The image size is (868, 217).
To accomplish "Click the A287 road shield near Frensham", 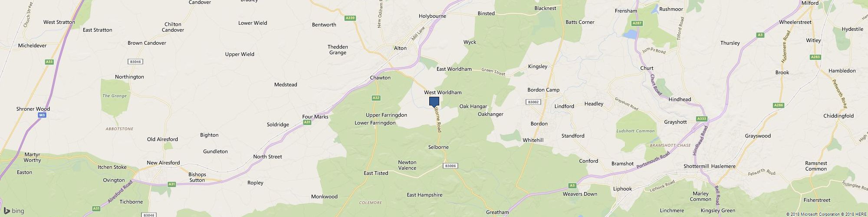I will click(x=637, y=23).
